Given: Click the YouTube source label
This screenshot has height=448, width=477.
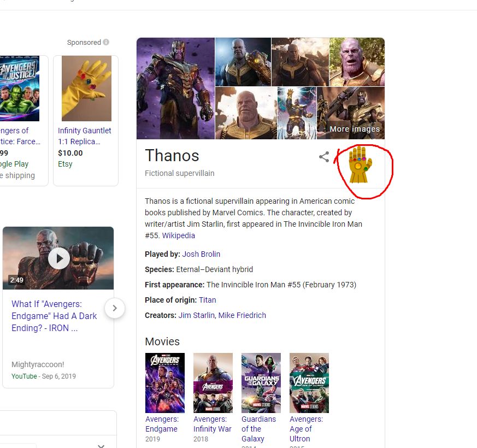Looking at the screenshot, I should pos(24,376).
